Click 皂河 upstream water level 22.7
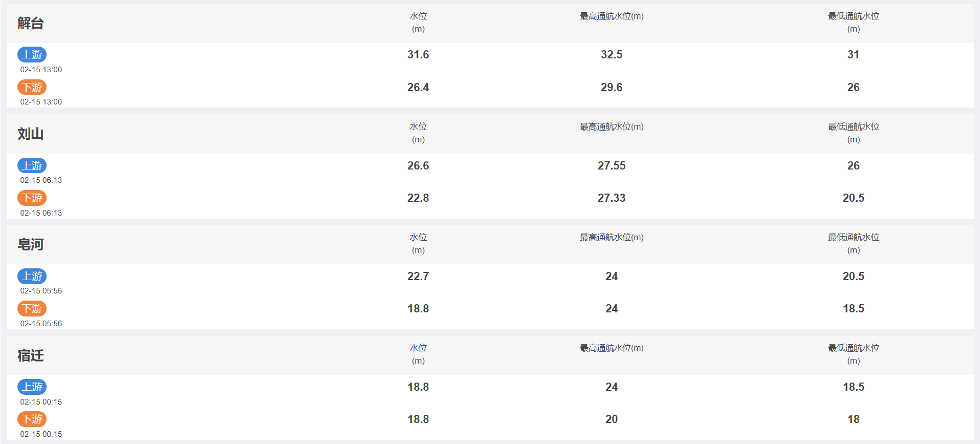980x444 pixels. 418,276
